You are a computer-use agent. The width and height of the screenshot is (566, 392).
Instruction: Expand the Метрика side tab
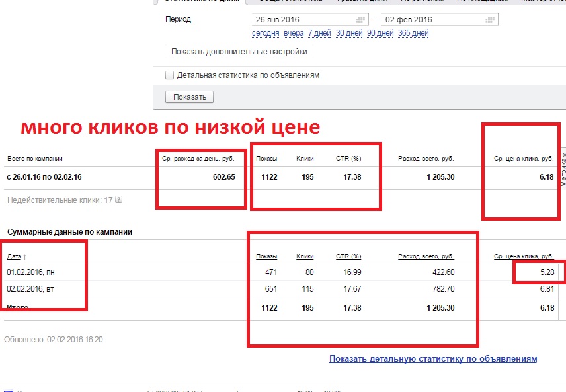(563, 170)
